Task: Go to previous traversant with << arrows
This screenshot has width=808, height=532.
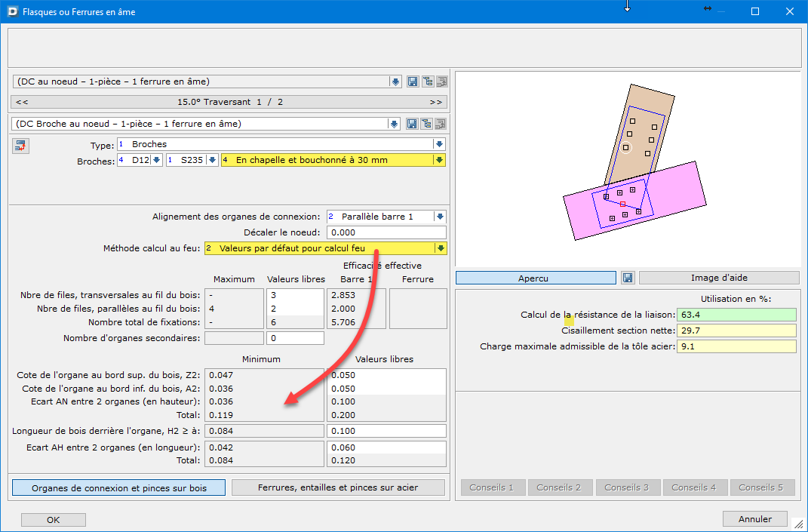Action: (x=22, y=102)
